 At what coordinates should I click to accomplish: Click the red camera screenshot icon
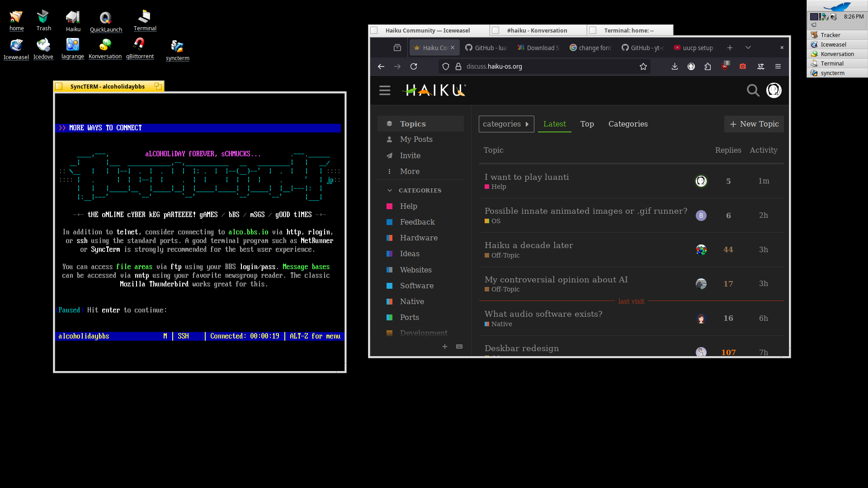[x=742, y=66]
